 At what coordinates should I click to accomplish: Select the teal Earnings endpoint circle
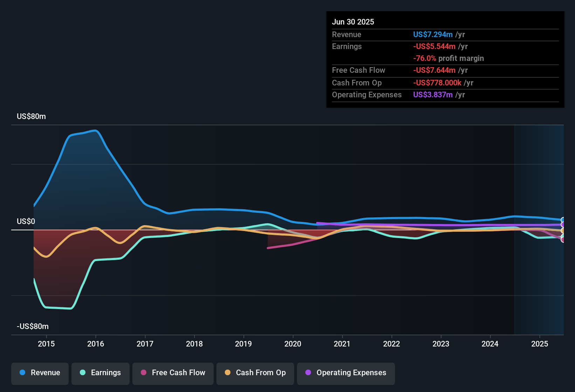click(x=562, y=236)
